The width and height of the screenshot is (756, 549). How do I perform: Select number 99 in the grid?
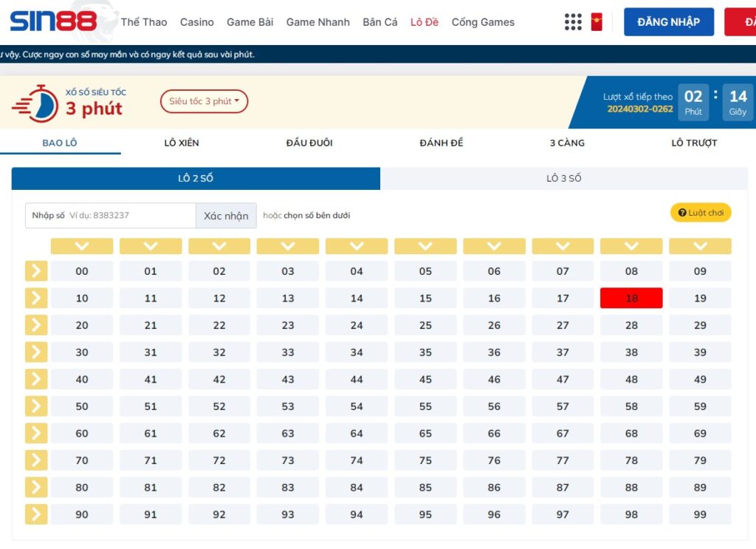coord(700,514)
